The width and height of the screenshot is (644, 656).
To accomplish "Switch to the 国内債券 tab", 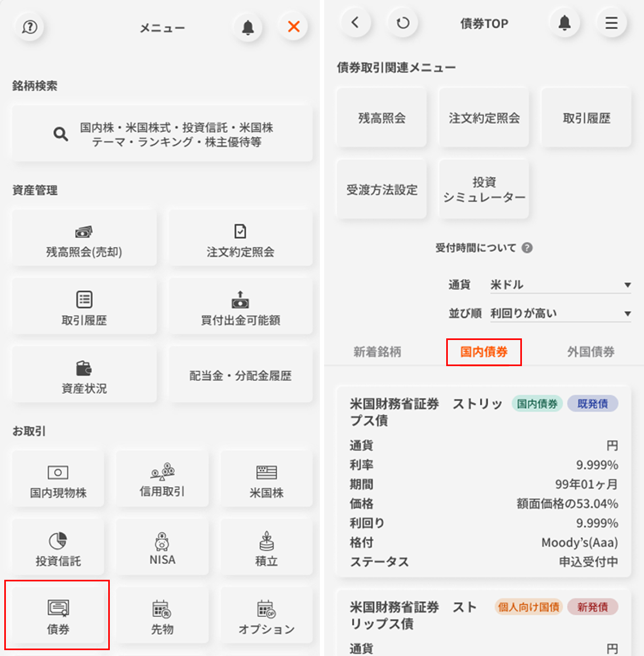I will [x=484, y=352].
